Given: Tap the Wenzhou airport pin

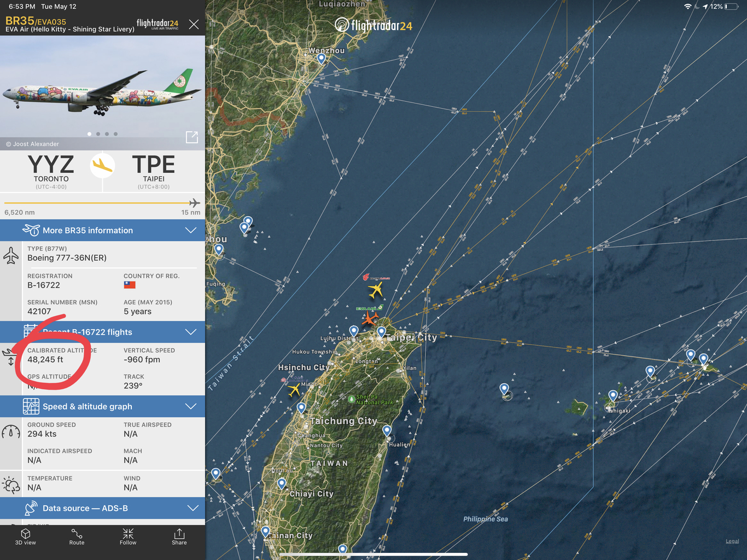Looking at the screenshot, I should point(322,59).
